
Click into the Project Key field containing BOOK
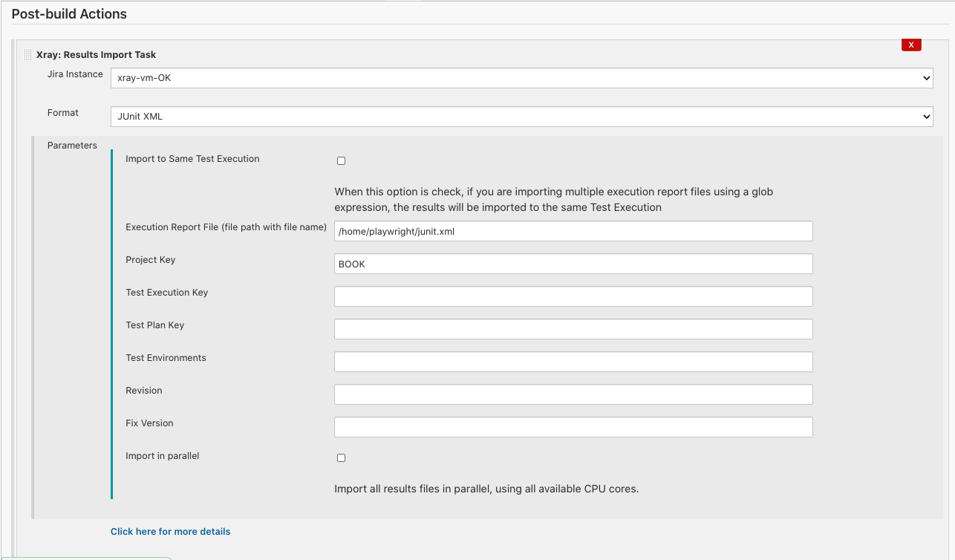point(573,264)
